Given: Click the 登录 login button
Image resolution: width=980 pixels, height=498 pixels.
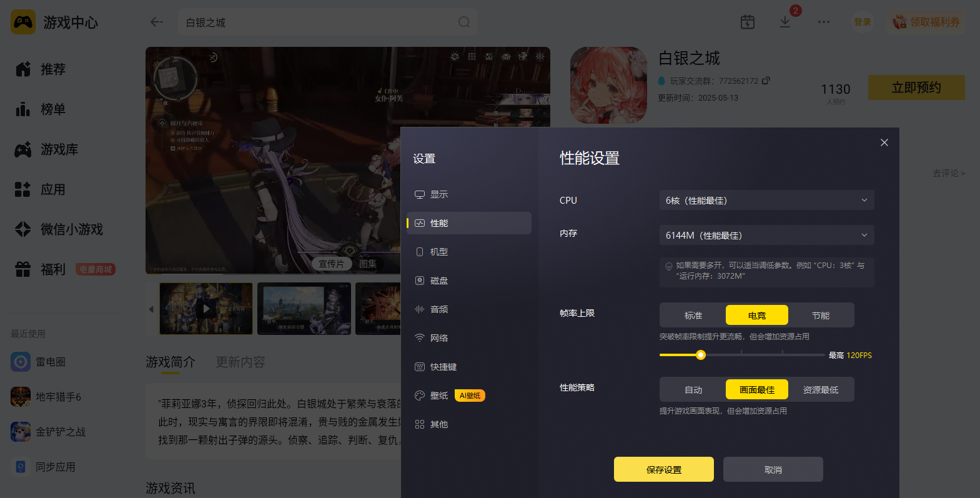Looking at the screenshot, I should (863, 22).
